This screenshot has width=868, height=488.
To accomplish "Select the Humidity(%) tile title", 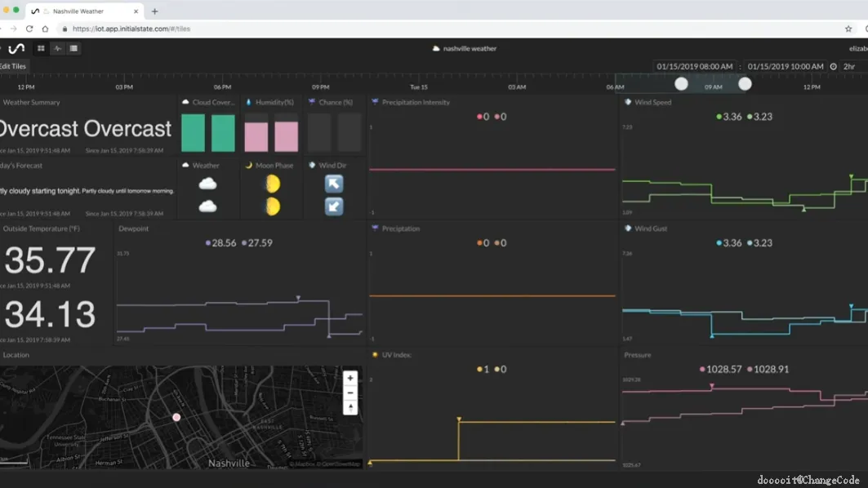I will click(274, 102).
